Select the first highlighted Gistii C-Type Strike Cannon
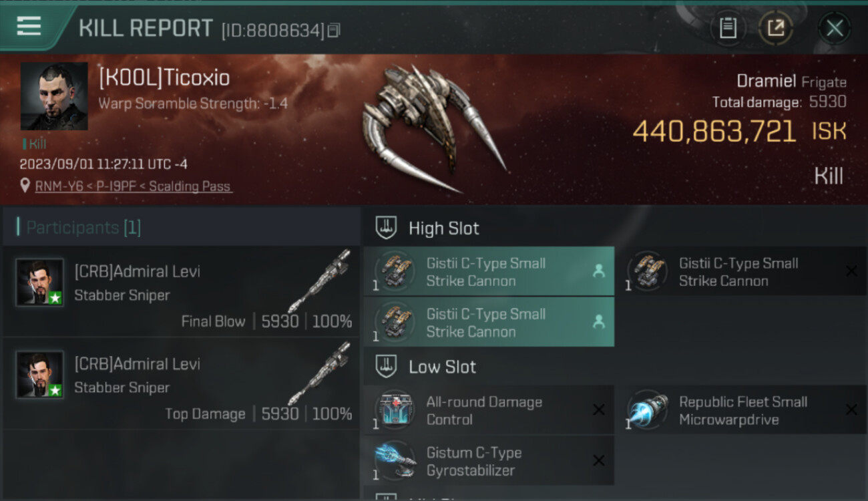 pos(489,272)
